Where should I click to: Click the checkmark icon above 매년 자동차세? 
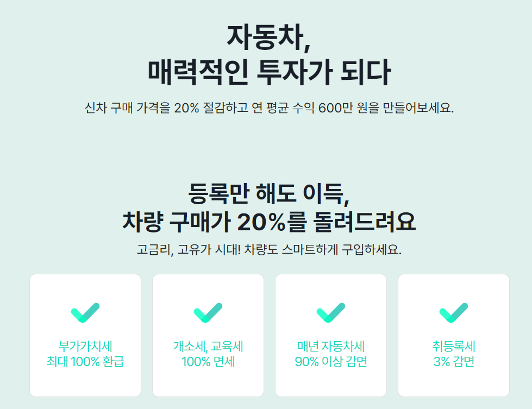(330, 313)
